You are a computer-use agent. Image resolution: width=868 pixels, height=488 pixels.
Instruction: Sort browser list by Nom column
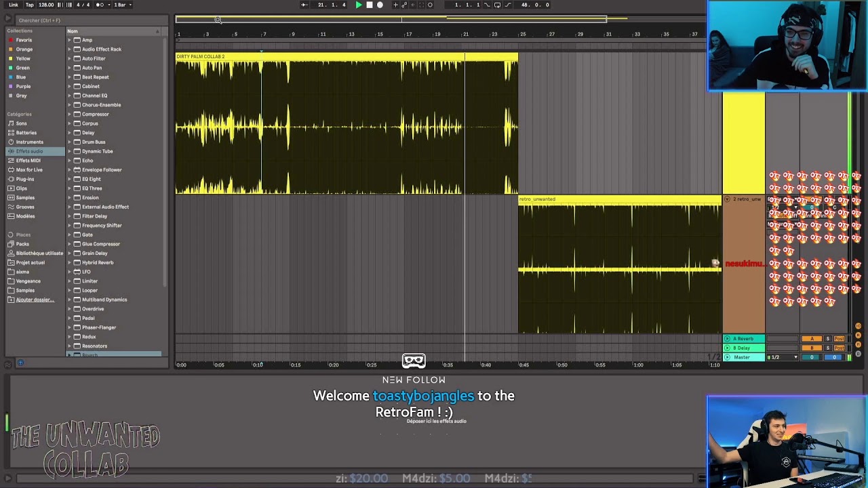[113, 31]
